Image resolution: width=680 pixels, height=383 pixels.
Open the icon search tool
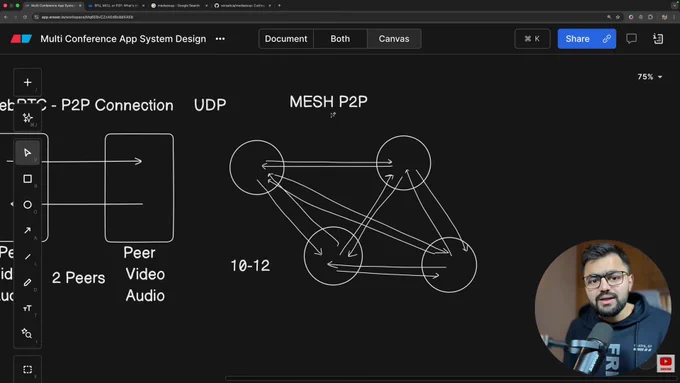click(x=27, y=334)
